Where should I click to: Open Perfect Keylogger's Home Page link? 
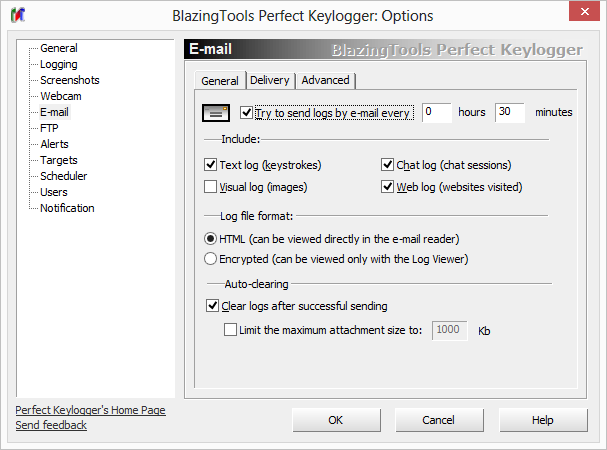pos(90,410)
